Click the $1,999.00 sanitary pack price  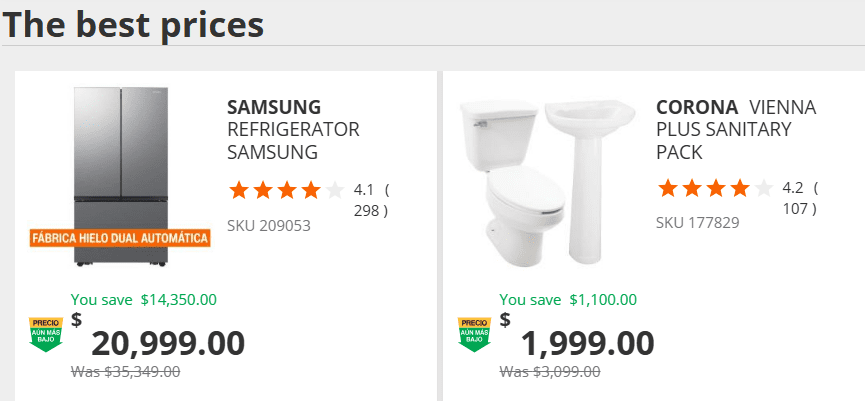pyautogui.click(x=587, y=343)
